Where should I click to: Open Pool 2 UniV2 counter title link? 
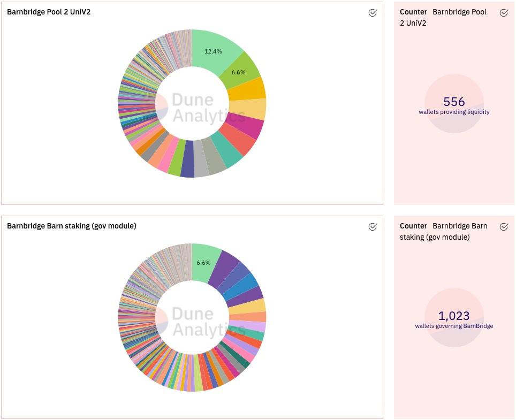[x=443, y=18]
